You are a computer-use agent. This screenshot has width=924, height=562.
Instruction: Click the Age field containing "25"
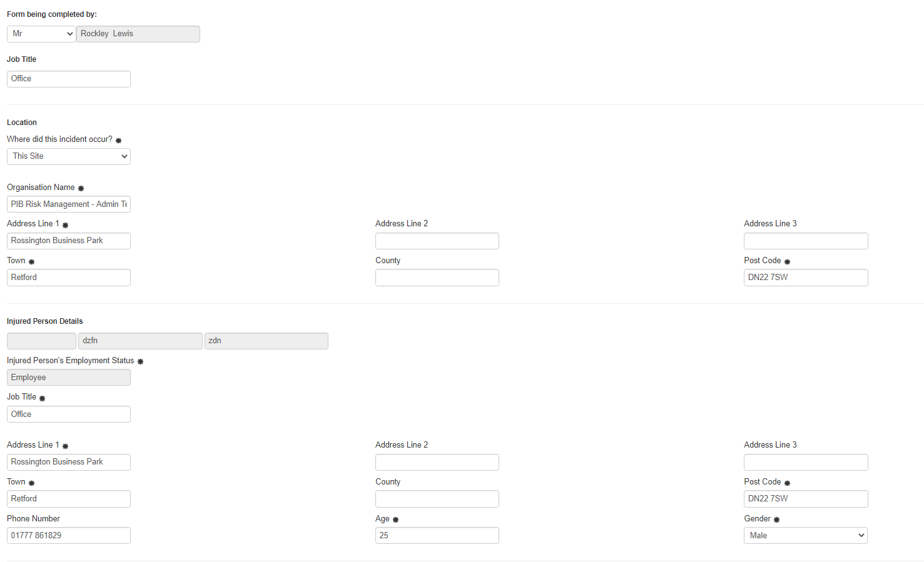coord(437,535)
